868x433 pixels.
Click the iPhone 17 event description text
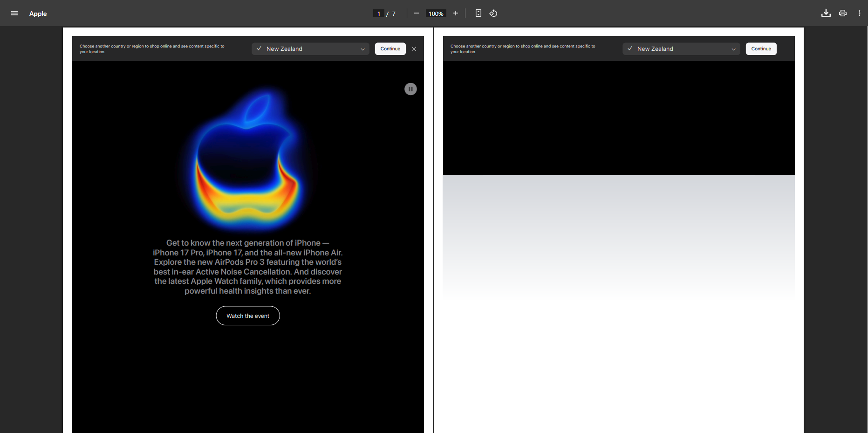click(x=248, y=267)
